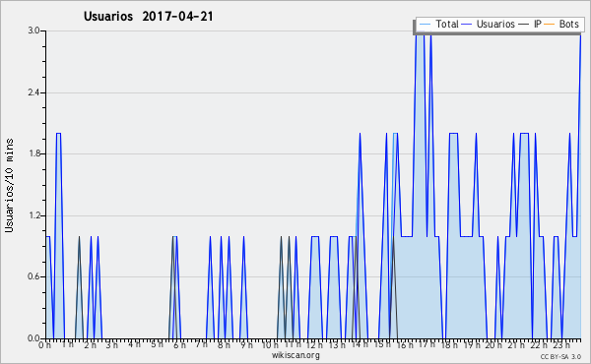Click the x-axis label '20 h'
This screenshot has width=591, height=364.
[493, 344]
